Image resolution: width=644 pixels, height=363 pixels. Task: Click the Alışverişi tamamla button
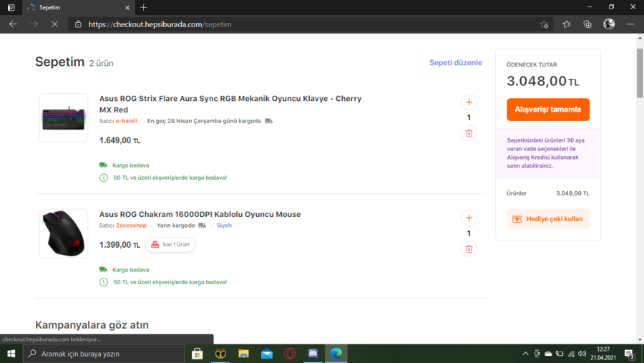tap(548, 110)
